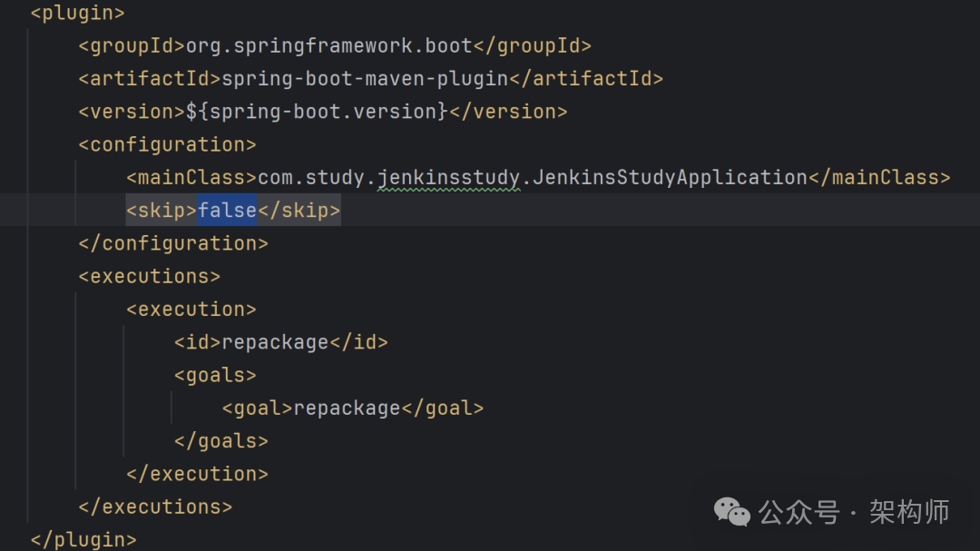Screen dimensions: 980x551
Task: Click the WeChat logo watermark icon
Action: [732, 512]
